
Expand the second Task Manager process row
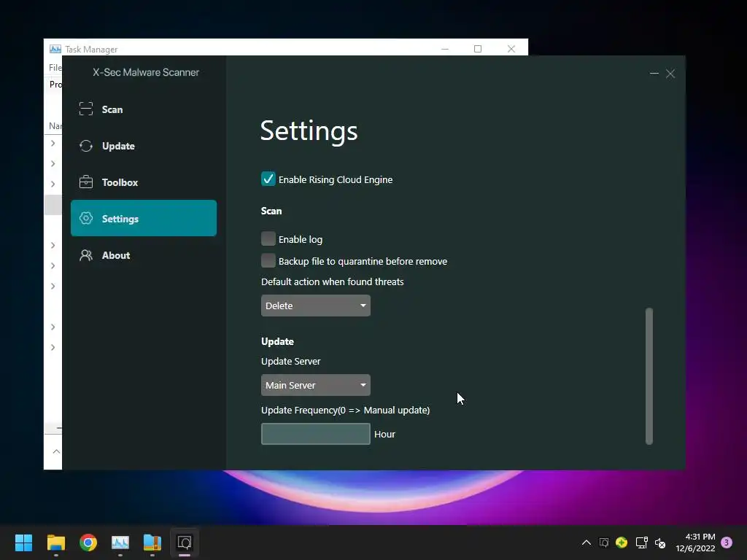pos(53,163)
